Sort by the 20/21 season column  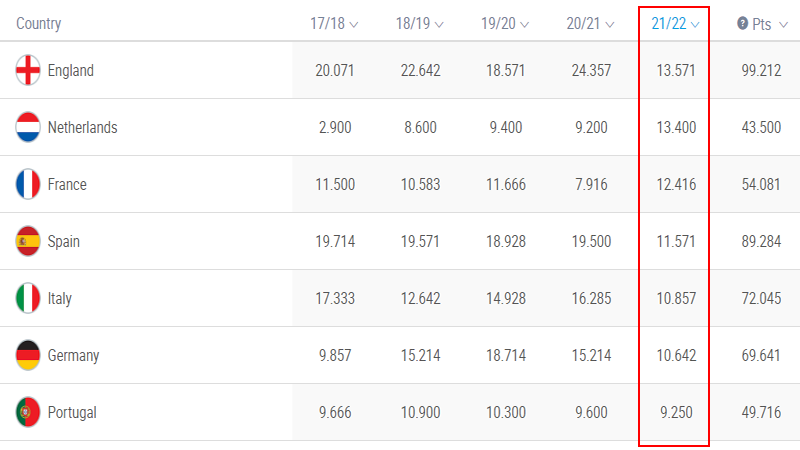590,23
